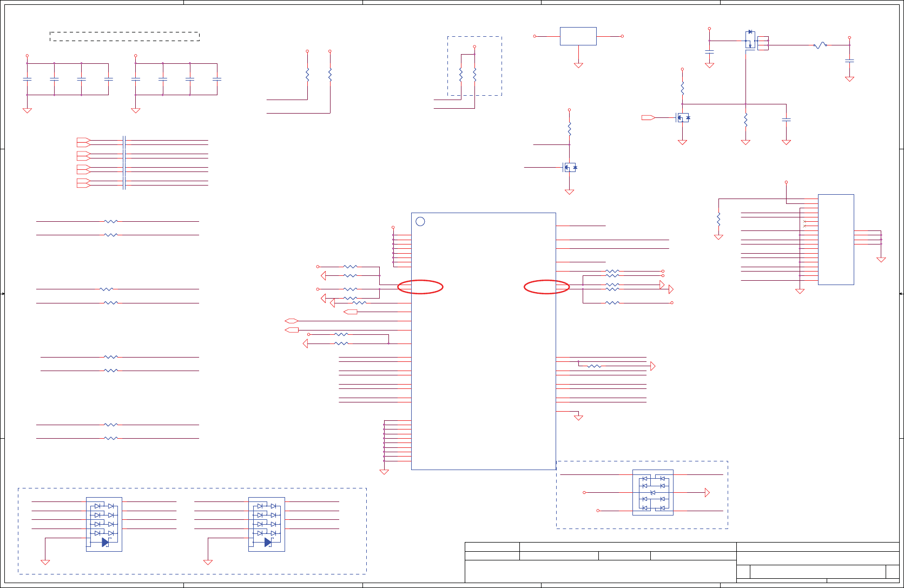Click the pin-1 circle marker inside the central IC
Screen dimensions: 904x588
coord(420,221)
